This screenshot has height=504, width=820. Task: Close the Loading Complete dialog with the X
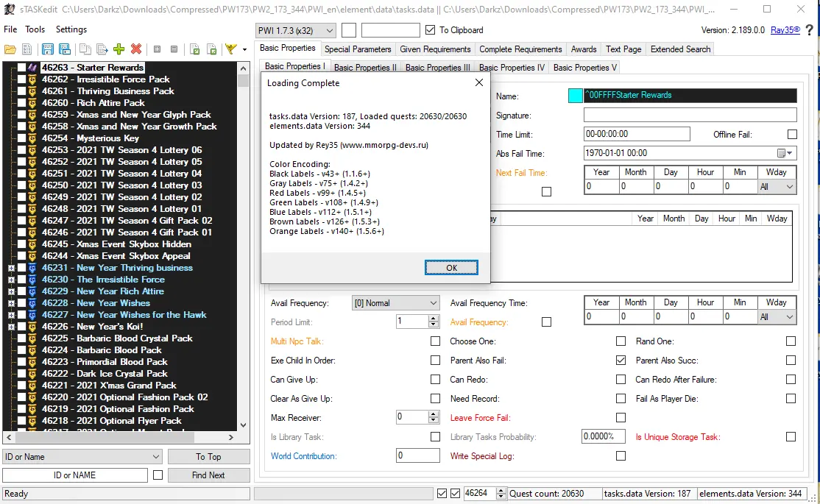click(x=479, y=82)
